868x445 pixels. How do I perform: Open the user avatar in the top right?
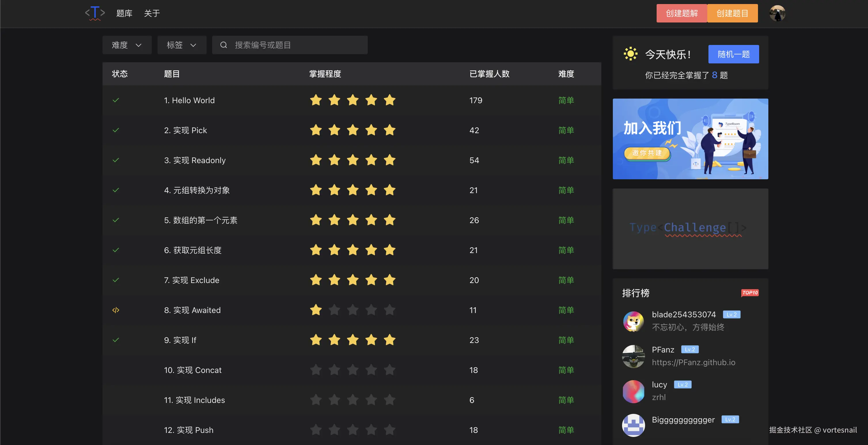pyautogui.click(x=777, y=13)
